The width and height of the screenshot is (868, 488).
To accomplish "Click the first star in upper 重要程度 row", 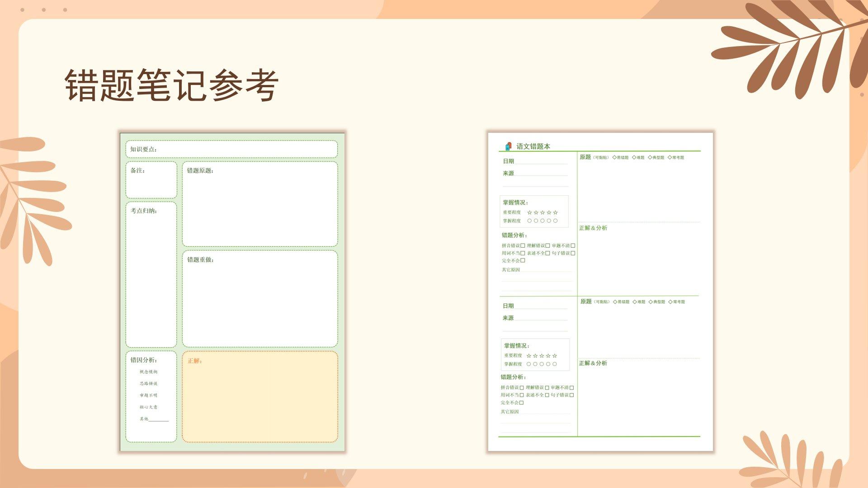I will coord(529,212).
